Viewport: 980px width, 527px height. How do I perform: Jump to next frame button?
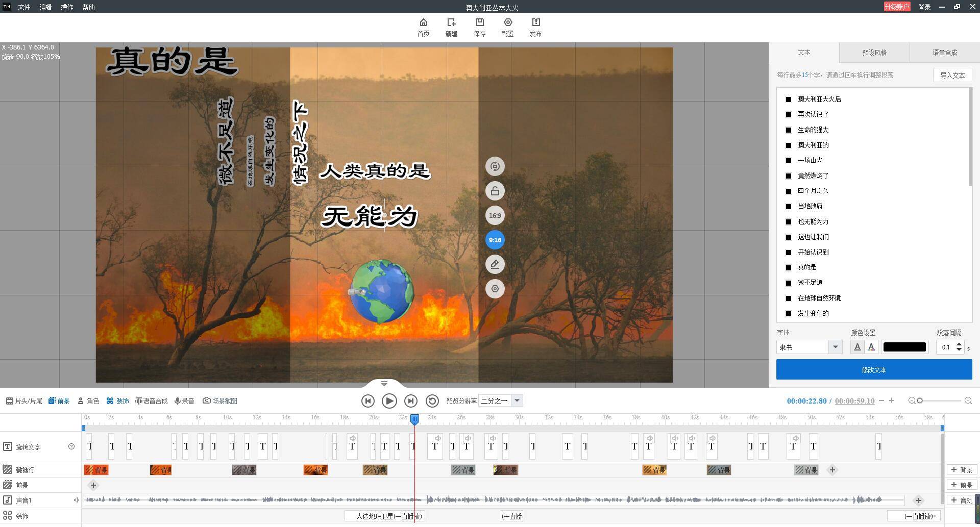(411, 401)
